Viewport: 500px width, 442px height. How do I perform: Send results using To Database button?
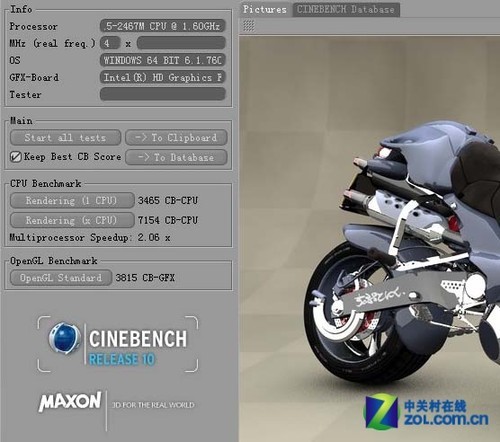point(176,157)
